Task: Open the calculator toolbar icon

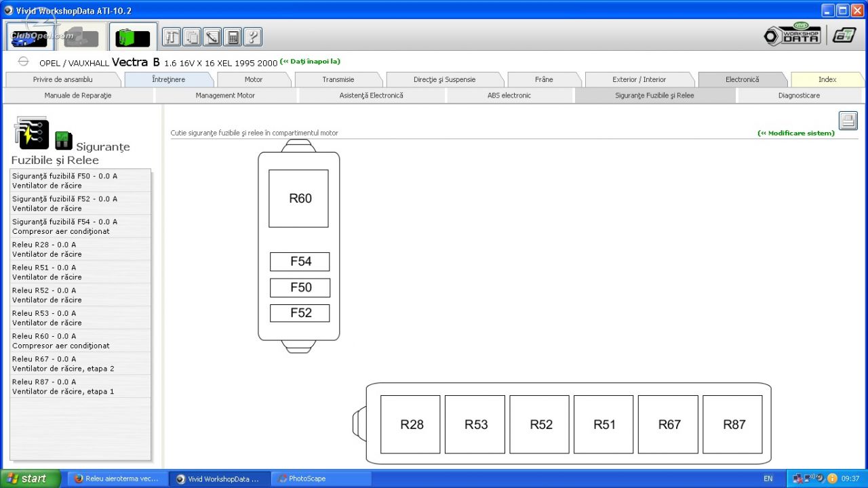Action: point(233,37)
